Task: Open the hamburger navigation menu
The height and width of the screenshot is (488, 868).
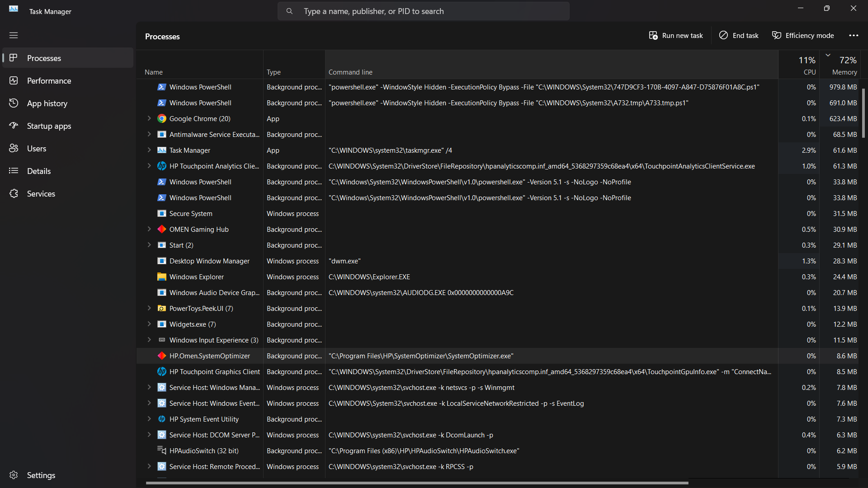Action: coord(14,35)
